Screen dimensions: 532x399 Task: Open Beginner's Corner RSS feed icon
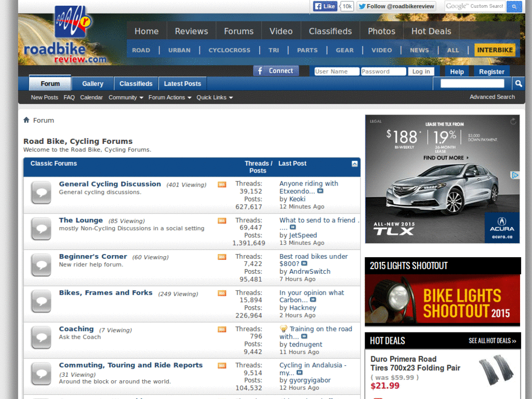[x=222, y=257]
